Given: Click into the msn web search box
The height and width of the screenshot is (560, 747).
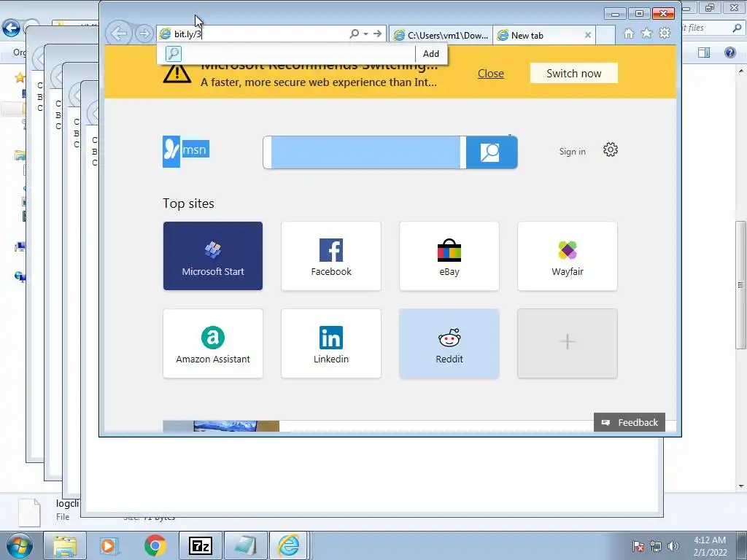Looking at the screenshot, I should click(365, 152).
